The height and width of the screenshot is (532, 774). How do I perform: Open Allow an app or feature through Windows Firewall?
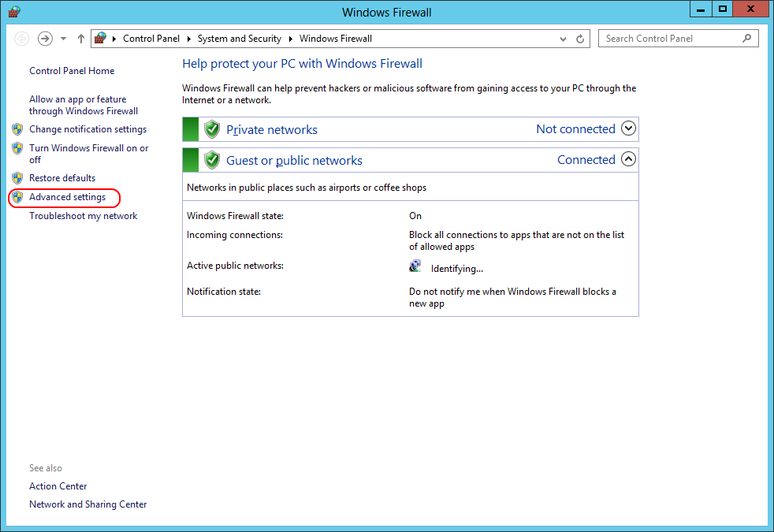click(84, 105)
